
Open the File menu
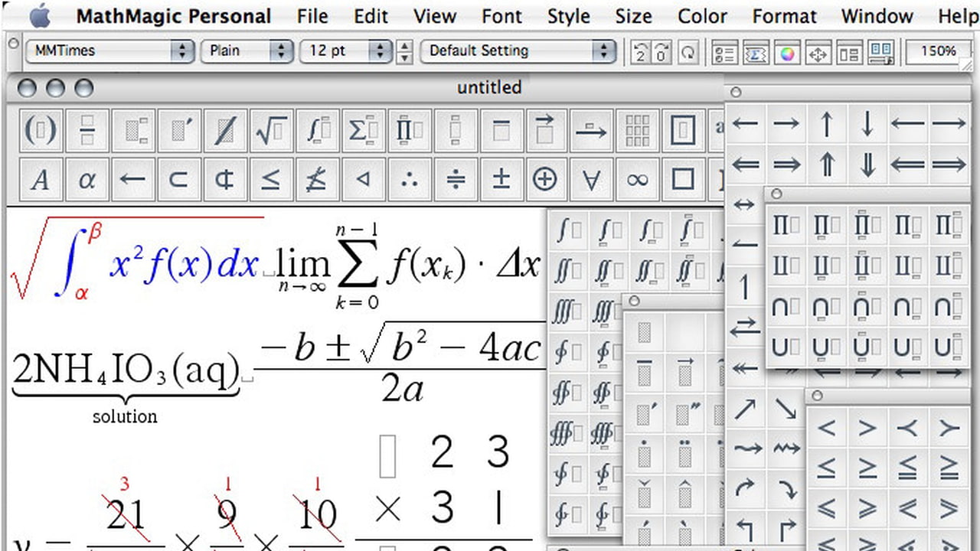312,15
